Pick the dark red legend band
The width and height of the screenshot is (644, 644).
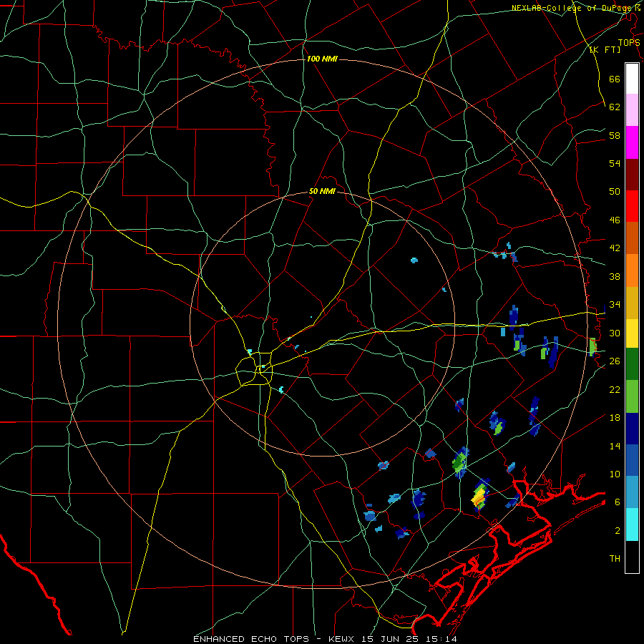tap(632, 174)
